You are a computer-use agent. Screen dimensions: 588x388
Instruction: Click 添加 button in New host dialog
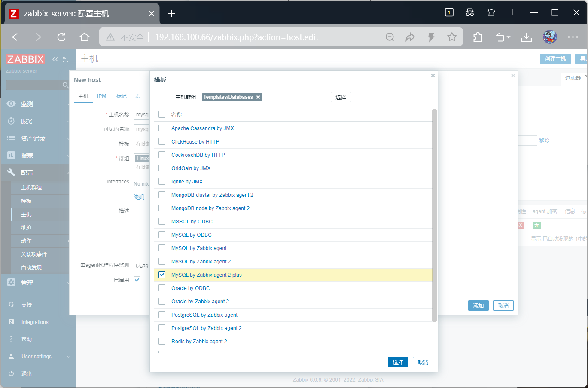478,306
